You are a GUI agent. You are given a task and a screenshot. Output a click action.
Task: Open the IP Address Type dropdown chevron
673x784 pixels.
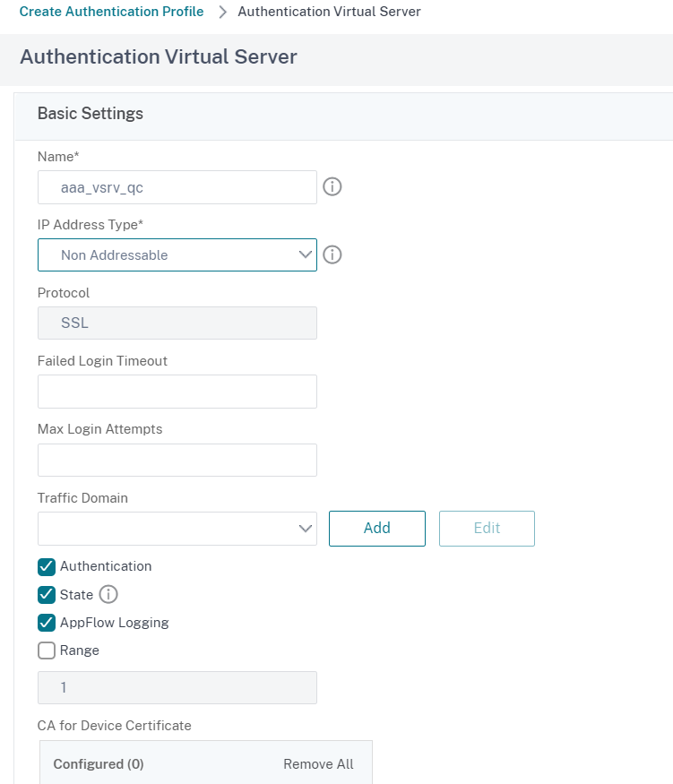click(x=305, y=254)
